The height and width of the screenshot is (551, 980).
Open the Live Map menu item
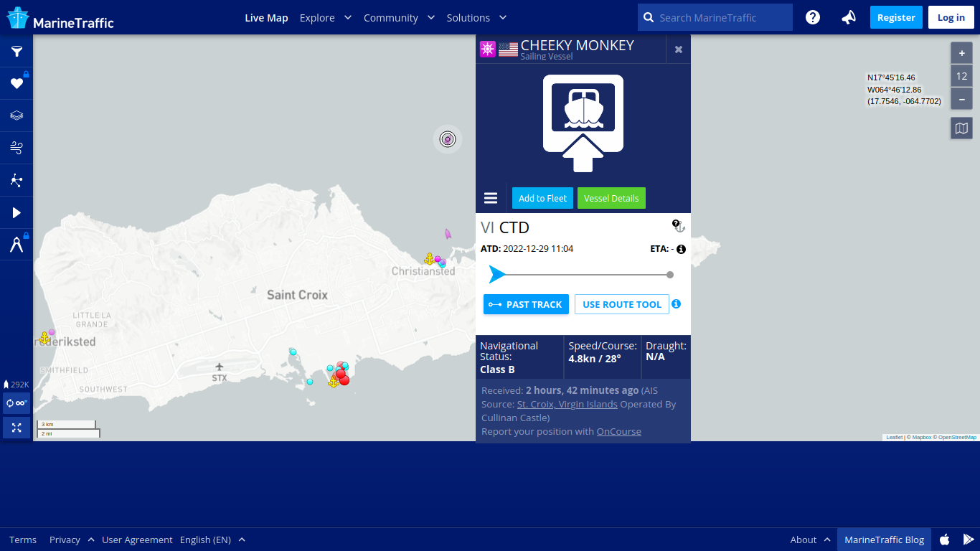pos(266,17)
